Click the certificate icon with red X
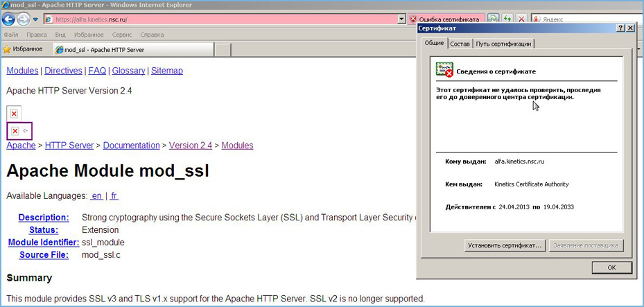 click(444, 70)
